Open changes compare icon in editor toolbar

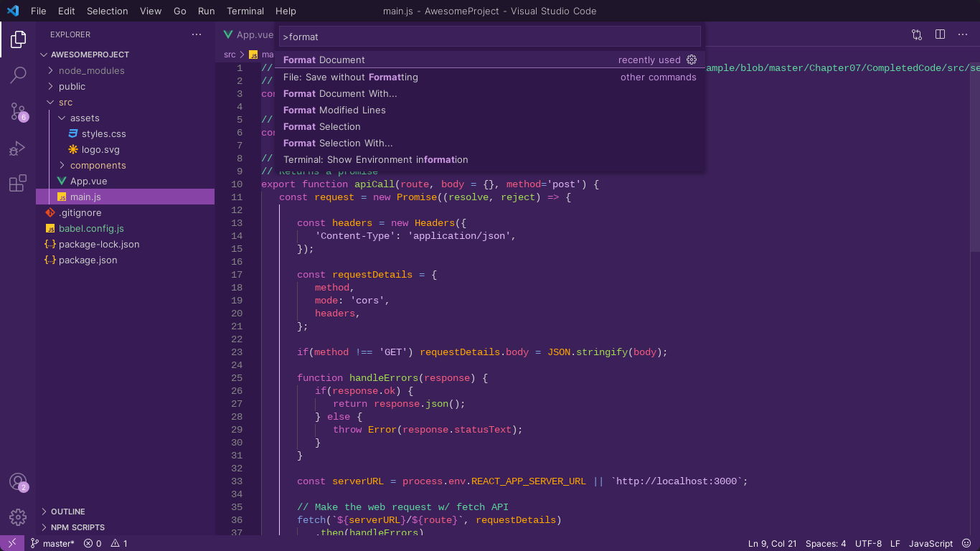click(917, 34)
